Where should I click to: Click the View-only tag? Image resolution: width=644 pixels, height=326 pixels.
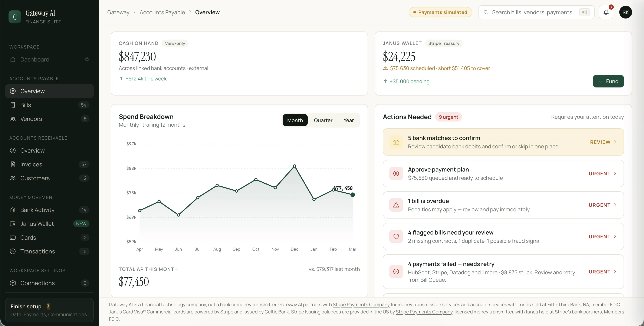(x=175, y=43)
